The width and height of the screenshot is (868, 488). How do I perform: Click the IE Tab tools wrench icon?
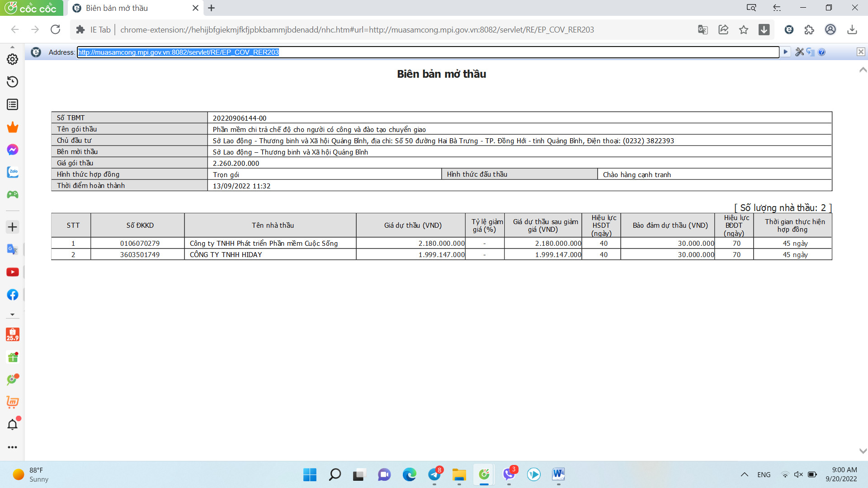pos(799,52)
